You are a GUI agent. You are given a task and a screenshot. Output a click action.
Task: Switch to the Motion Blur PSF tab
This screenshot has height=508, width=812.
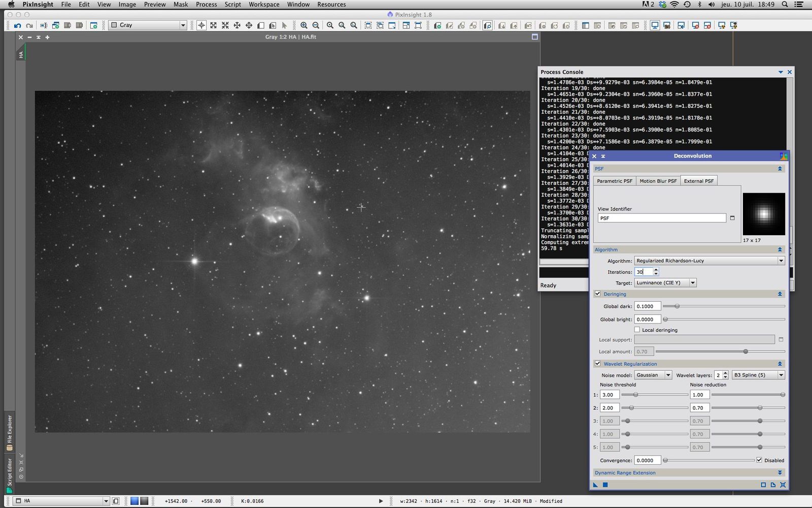point(658,181)
